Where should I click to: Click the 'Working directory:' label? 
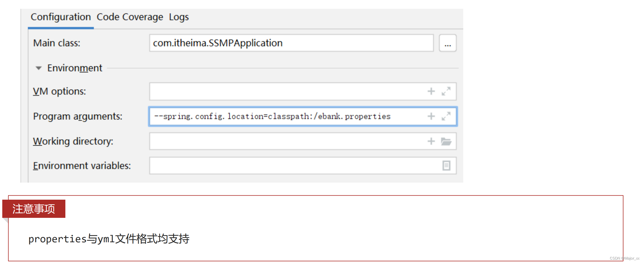coord(73,141)
